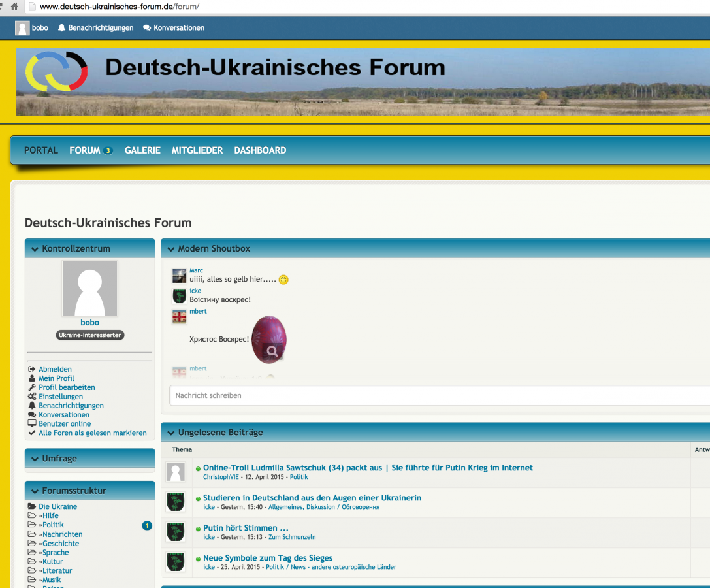The image size is (710, 588).
Task: Click Marc's avatar in the shoutbox
Action: tap(180, 276)
